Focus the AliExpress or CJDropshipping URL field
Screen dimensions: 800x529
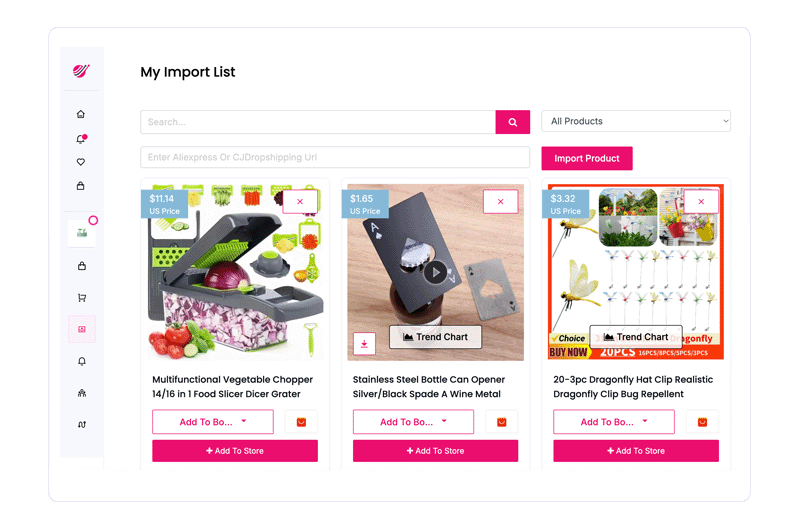coord(335,157)
